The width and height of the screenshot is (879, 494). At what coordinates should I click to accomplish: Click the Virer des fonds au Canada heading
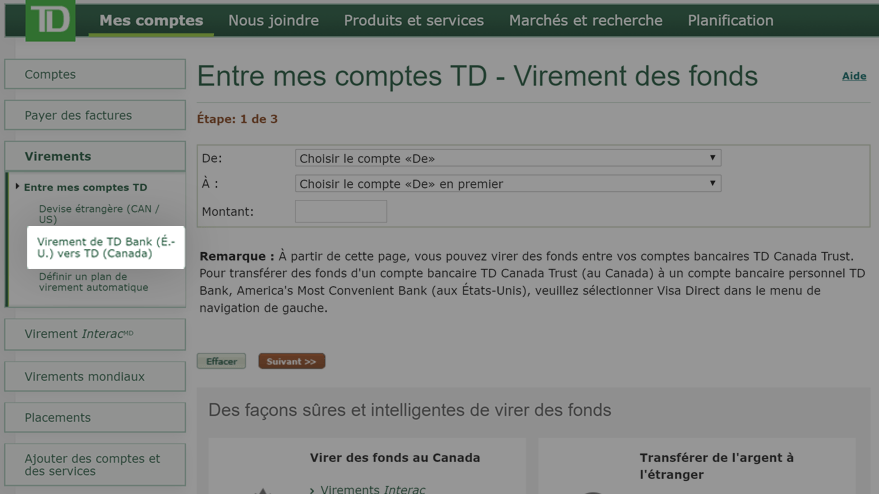(395, 458)
